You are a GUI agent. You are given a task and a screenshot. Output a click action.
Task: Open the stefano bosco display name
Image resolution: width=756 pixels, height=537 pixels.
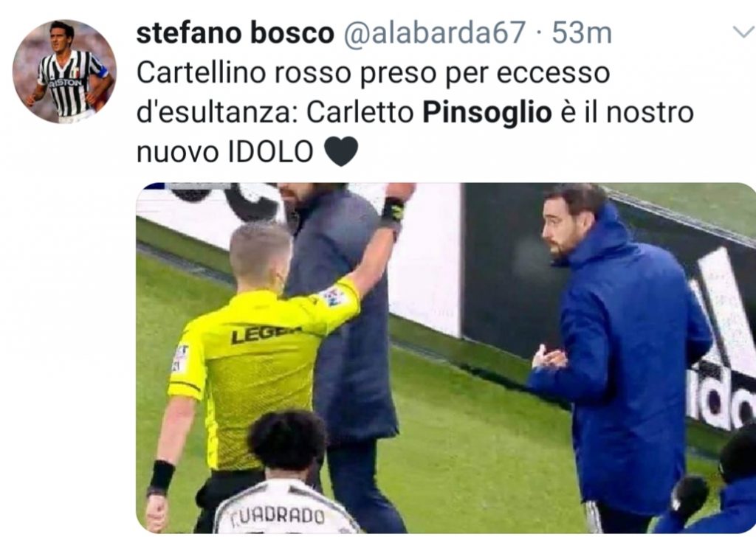coord(235,32)
